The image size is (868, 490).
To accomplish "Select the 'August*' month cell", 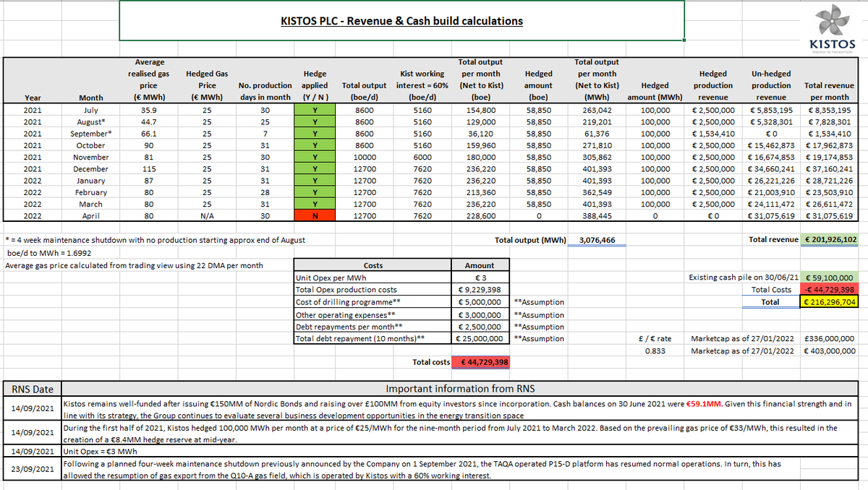I will 90,122.
